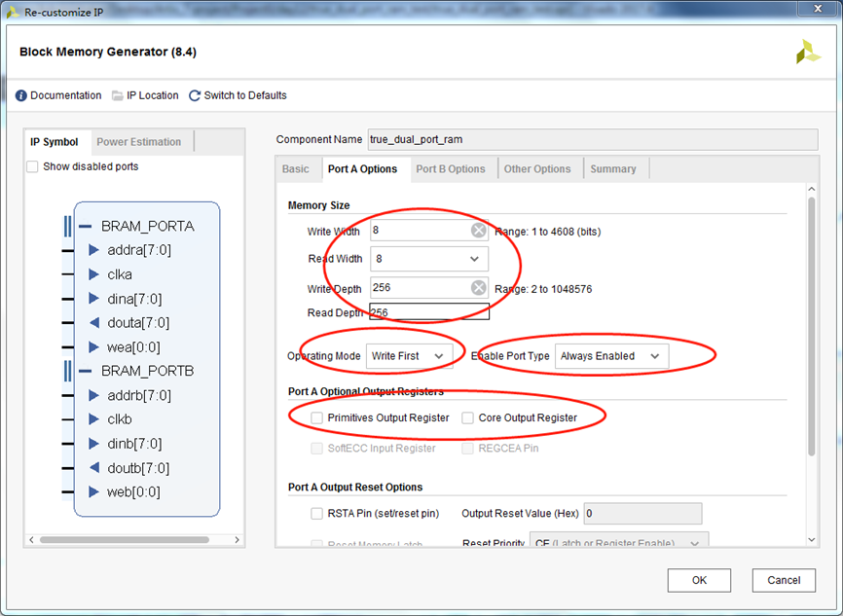Screen dimensions: 843x616
Task: Check RSTA Pin (set/reset pin)
Action: pyautogui.click(x=316, y=514)
